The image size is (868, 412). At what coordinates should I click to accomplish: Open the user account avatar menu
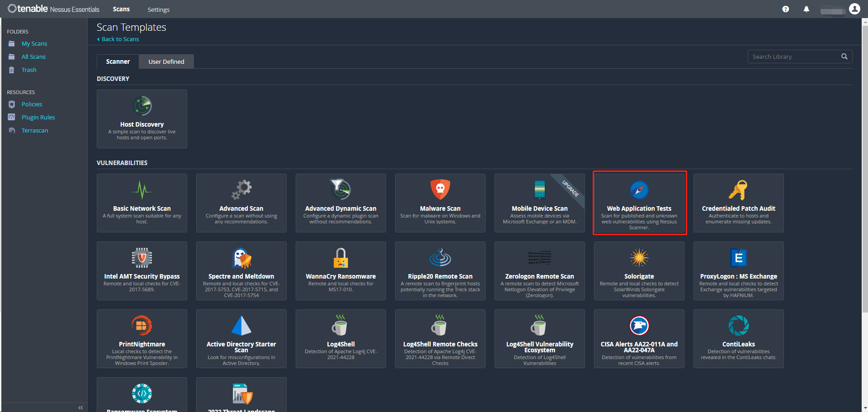coord(854,9)
